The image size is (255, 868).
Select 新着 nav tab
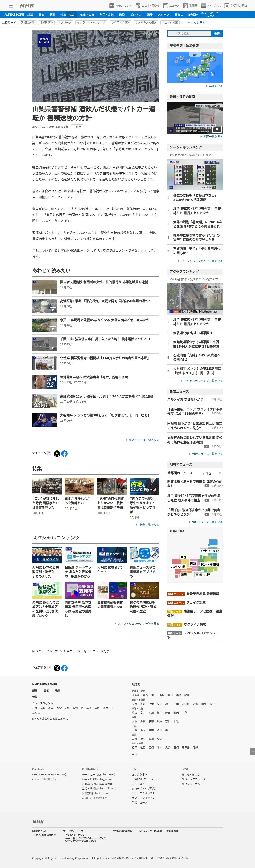click(x=30, y=15)
